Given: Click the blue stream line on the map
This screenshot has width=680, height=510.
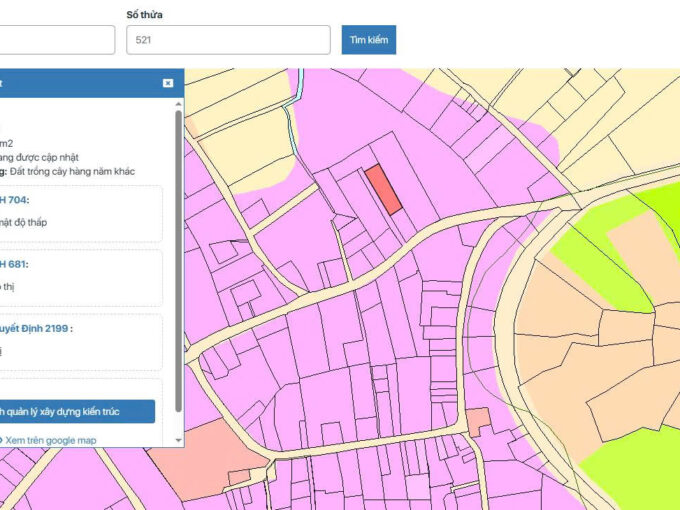Looking at the screenshot, I should 291,120.
